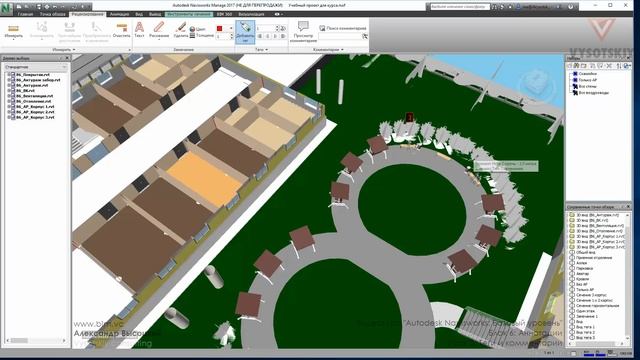Open import/export dropdown in Наборы toolbar

point(627,66)
